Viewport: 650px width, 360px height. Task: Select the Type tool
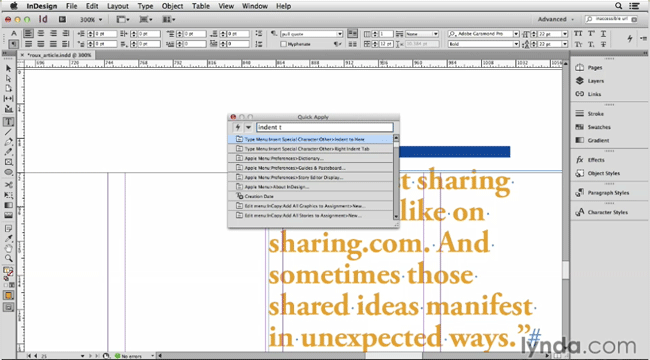click(x=8, y=122)
